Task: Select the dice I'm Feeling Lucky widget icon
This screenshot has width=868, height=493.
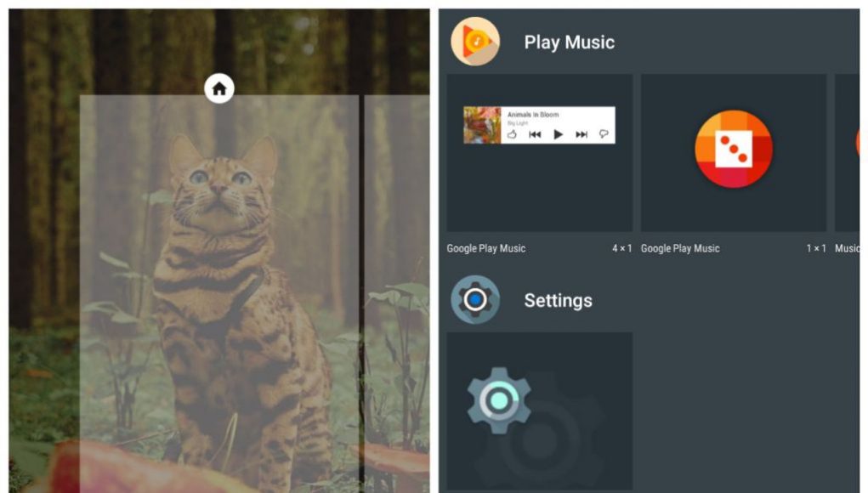Action: (734, 149)
